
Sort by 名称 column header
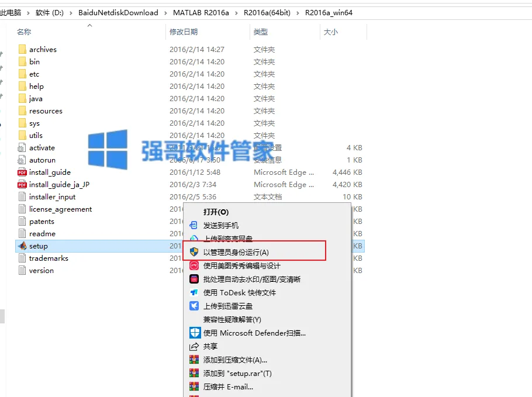click(24, 32)
